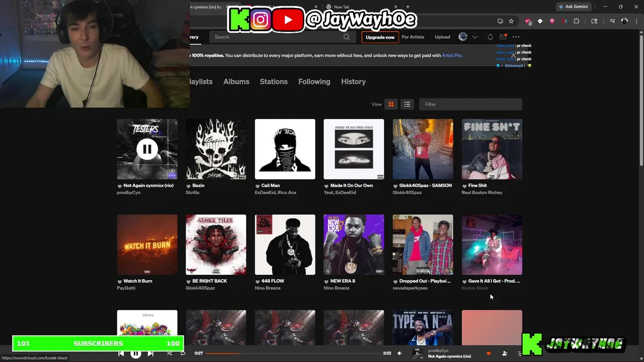This screenshot has height=362, width=644.
Task: Toggle repeat in the bottom player
Action: (183, 353)
